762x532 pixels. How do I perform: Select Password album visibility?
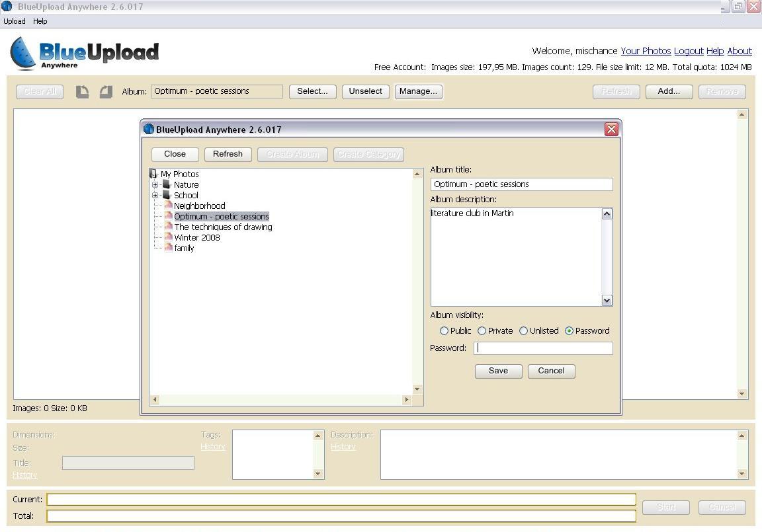[x=569, y=330]
